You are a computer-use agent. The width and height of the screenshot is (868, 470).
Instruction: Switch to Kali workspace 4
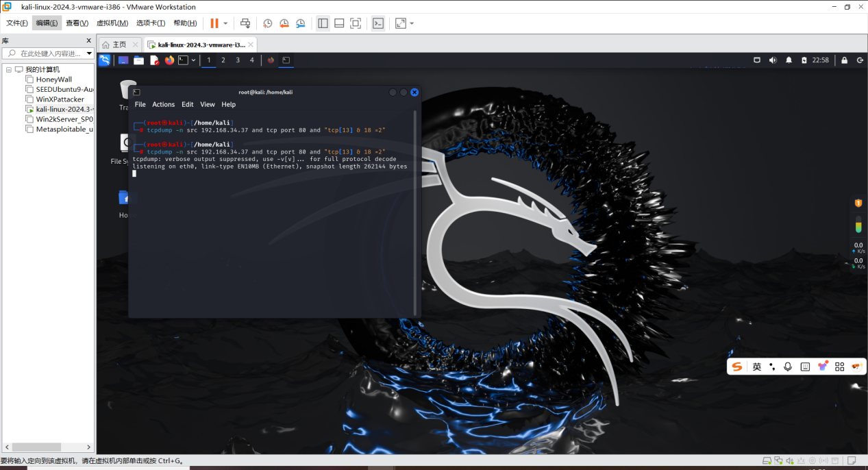[251, 60]
